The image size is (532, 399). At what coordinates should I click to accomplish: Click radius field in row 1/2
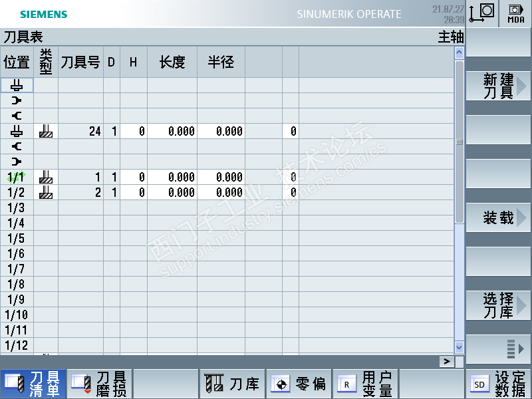[221, 192]
